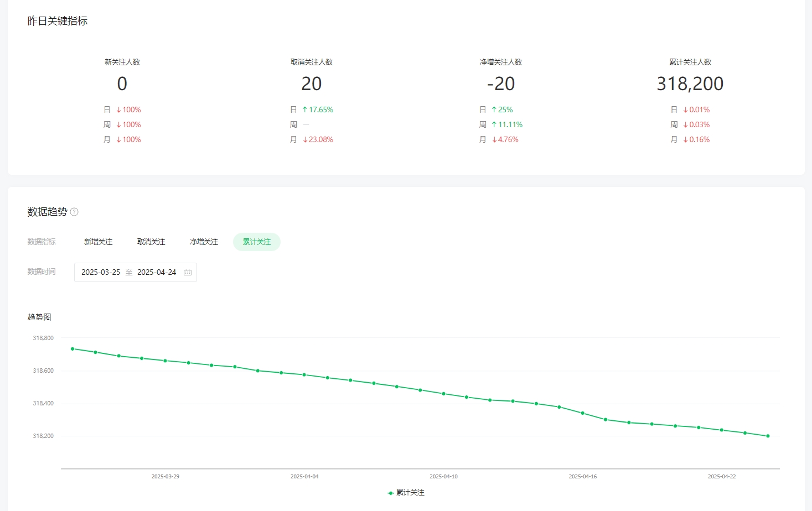Open the 数据趋势 help question-mark icon
This screenshot has height=511, width=812.
74,212
